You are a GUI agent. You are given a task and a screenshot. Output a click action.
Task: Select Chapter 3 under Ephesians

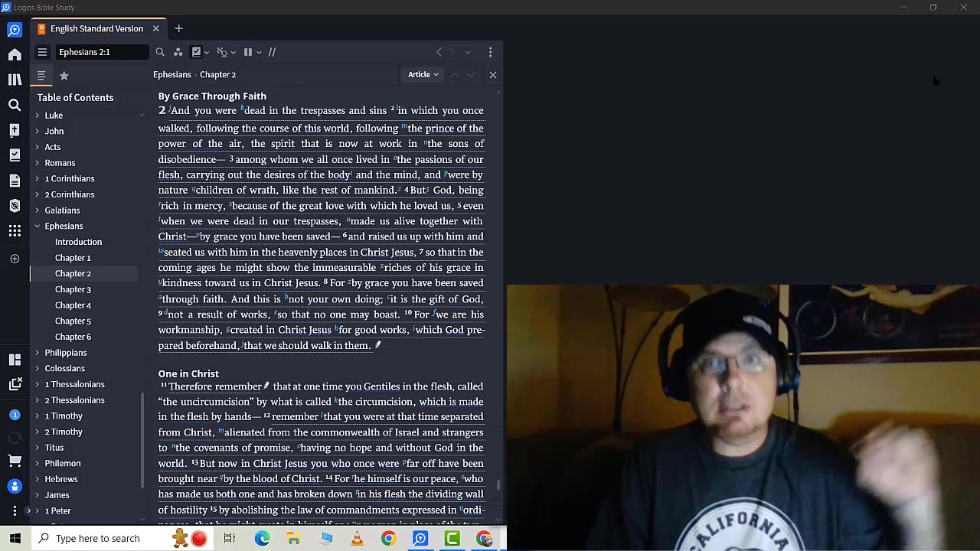(73, 289)
